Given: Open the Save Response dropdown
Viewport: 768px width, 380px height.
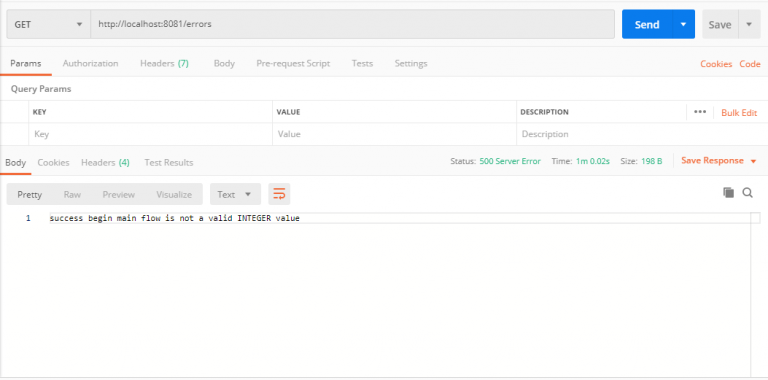Looking at the screenshot, I should [719, 161].
